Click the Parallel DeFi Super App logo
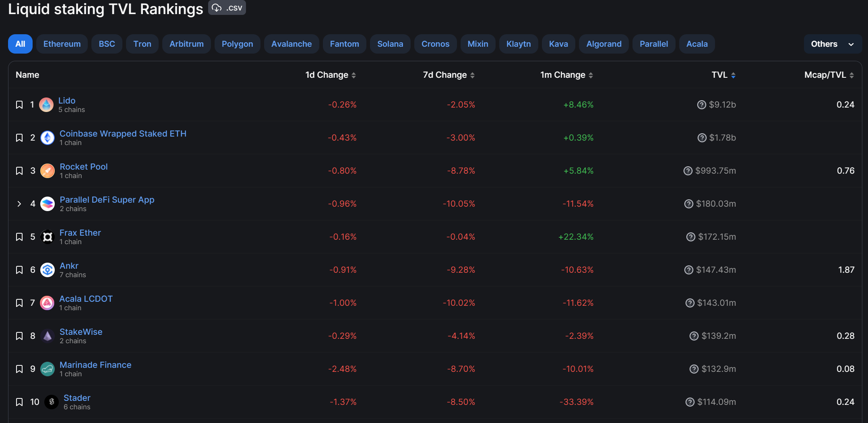 [x=48, y=204]
